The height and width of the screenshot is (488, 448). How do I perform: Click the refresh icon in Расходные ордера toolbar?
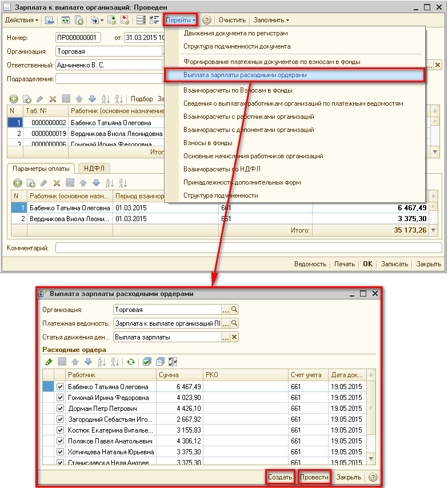(x=131, y=362)
